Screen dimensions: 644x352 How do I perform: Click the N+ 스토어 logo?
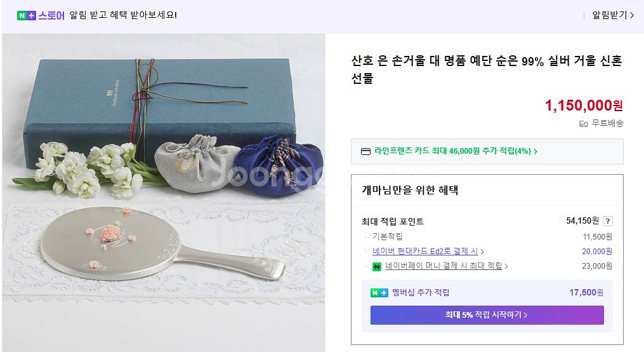[x=41, y=15]
